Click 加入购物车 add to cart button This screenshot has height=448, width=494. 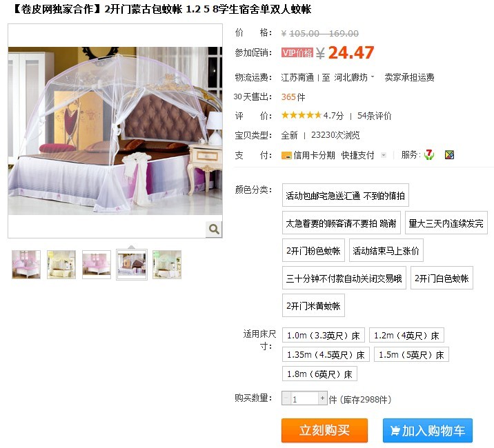coord(428,430)
